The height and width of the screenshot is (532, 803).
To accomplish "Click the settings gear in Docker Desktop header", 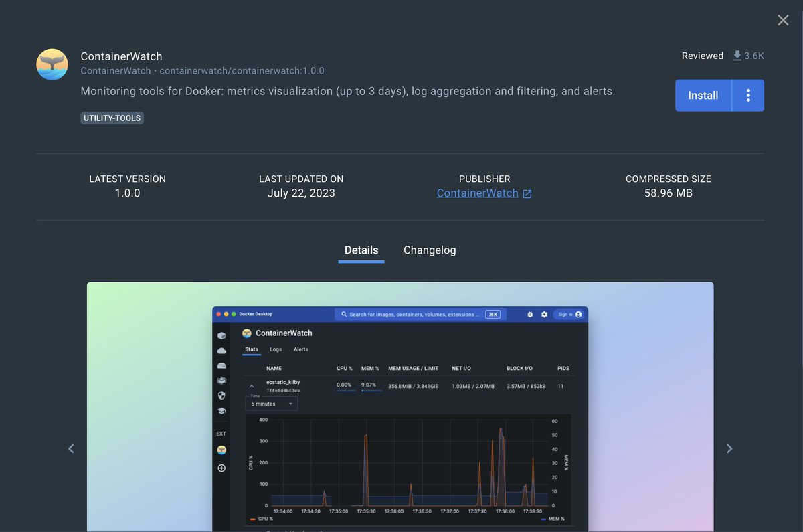I will 544,314.
